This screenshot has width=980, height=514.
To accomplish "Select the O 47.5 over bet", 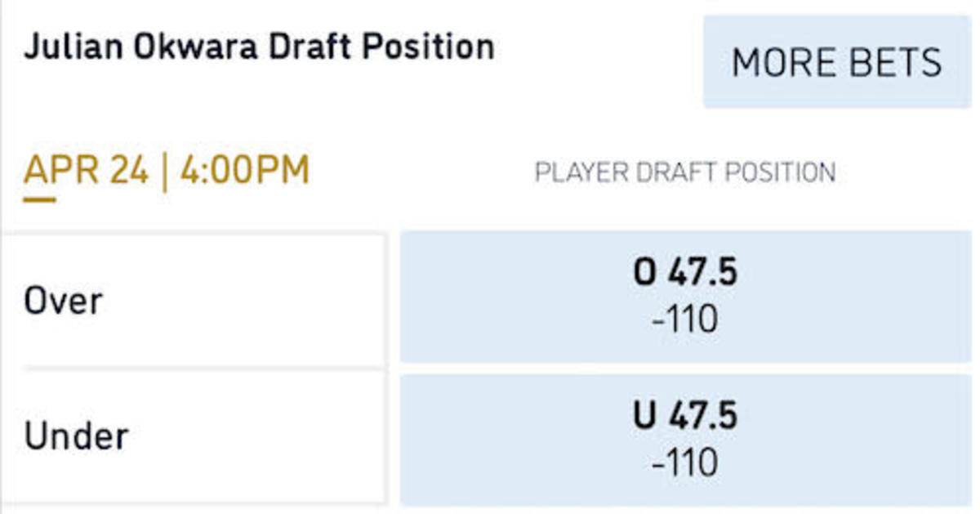I will (x=686, y=296).
